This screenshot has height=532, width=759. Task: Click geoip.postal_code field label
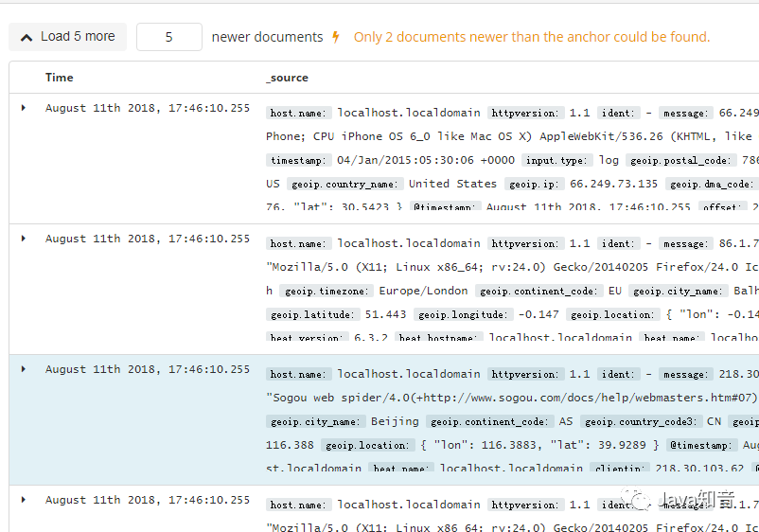(680, 160)
